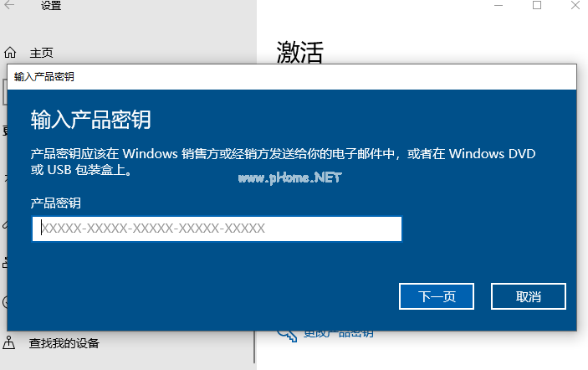Minimize the Settings window
The width and height of the screenshot is (588, 370).
point(498,5)
